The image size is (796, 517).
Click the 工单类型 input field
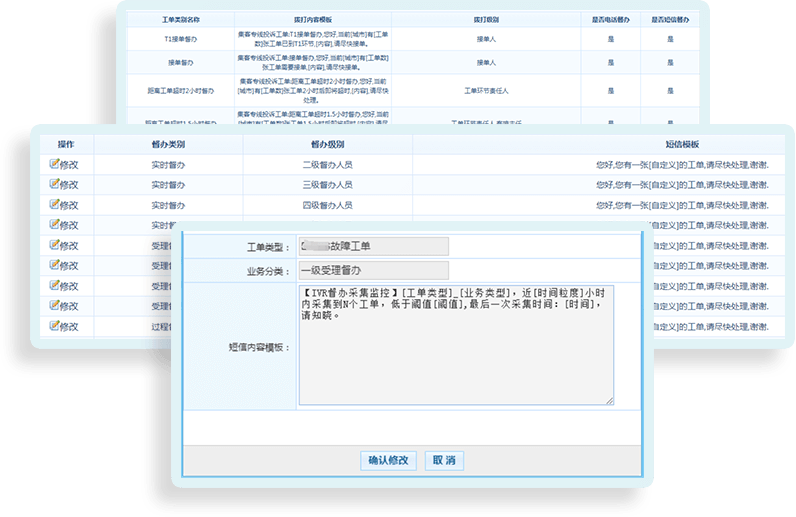click(373, 246)
